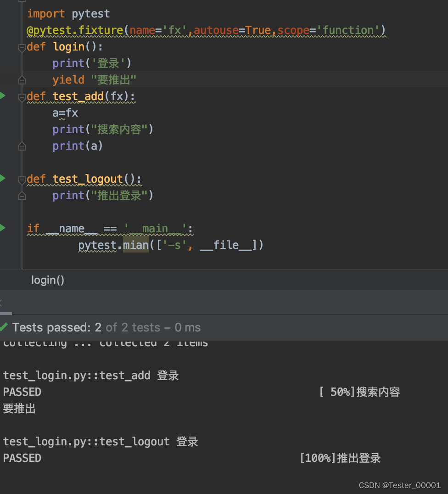Click the highlighted 'mian' in pytest.mian

coord(135,245)
